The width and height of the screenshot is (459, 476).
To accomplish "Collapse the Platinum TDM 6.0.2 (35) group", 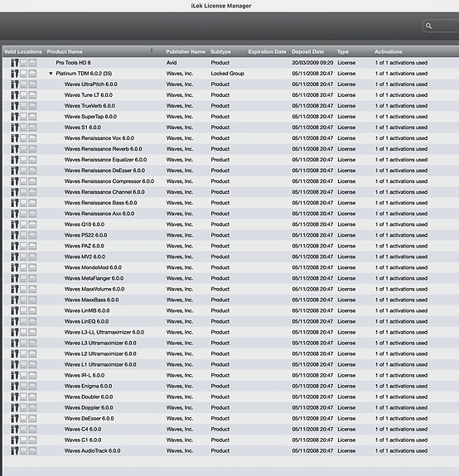I will [x=51, y=74].
